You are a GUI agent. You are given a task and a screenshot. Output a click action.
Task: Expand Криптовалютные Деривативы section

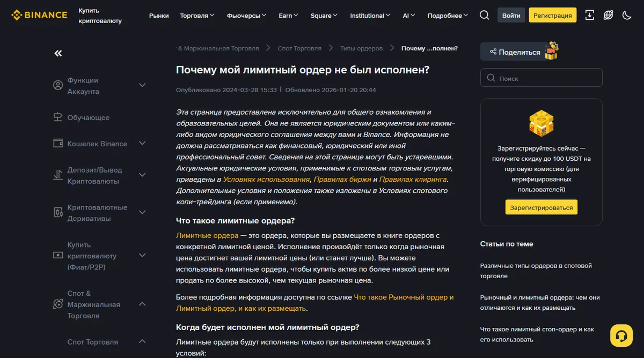pyautogui.click(x=142, y=212)
